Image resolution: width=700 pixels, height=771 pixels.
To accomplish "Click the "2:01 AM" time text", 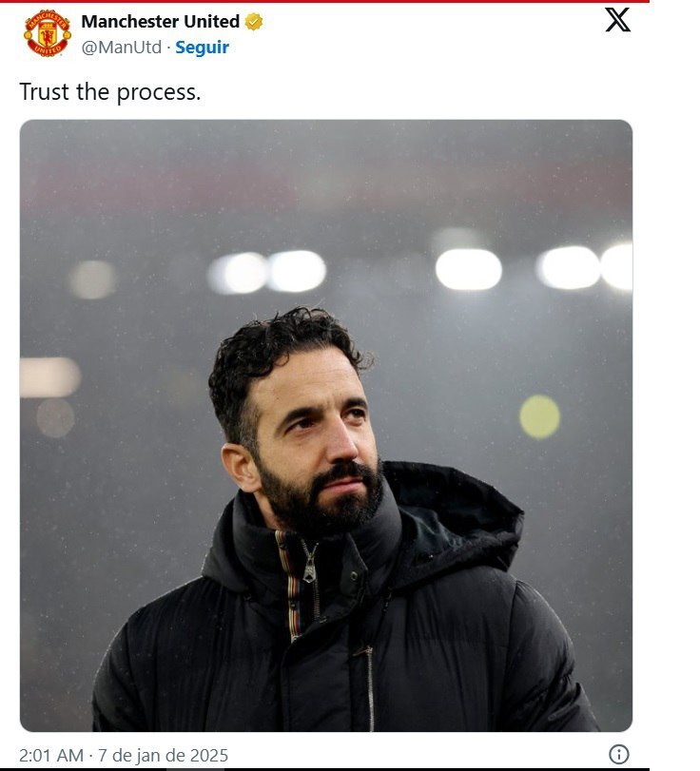I will [51, 756].
